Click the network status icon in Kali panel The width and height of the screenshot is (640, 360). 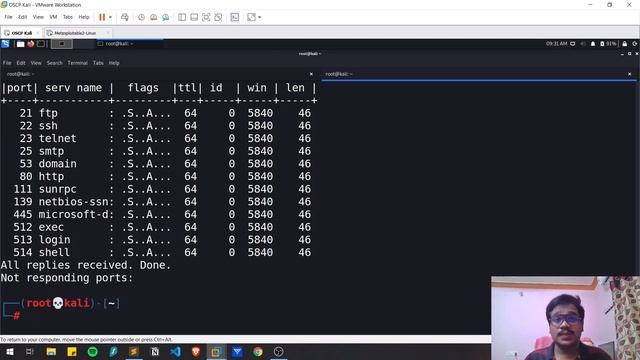point(573,44)
